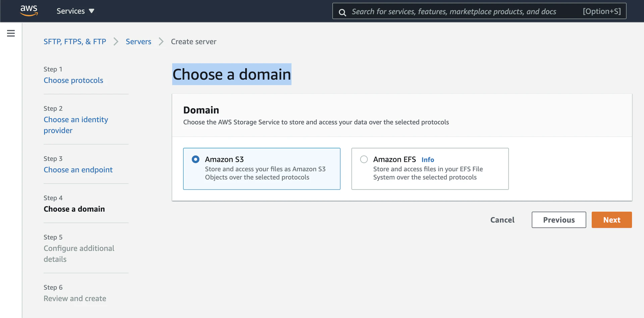The height and width of the screenshot is (318, 644).
Task: Select the Amazon EFS radio button
Action: [364, 159]
